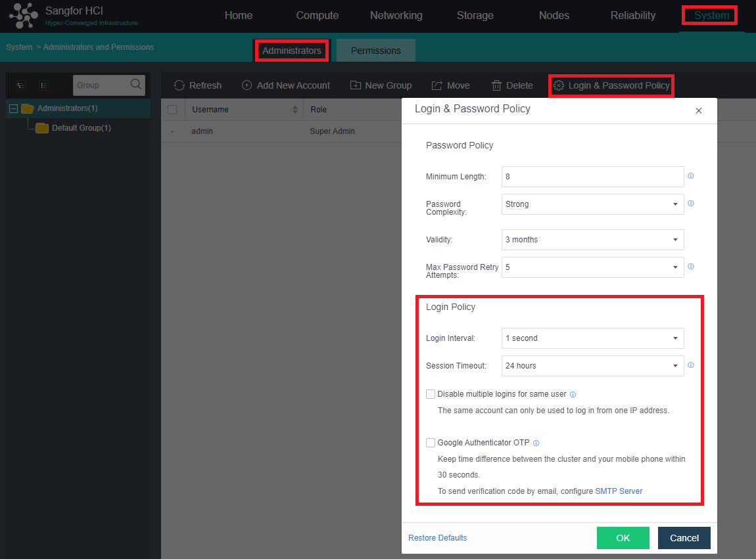
Task: Click the Minimum Length input field
Action: (592, 177)
